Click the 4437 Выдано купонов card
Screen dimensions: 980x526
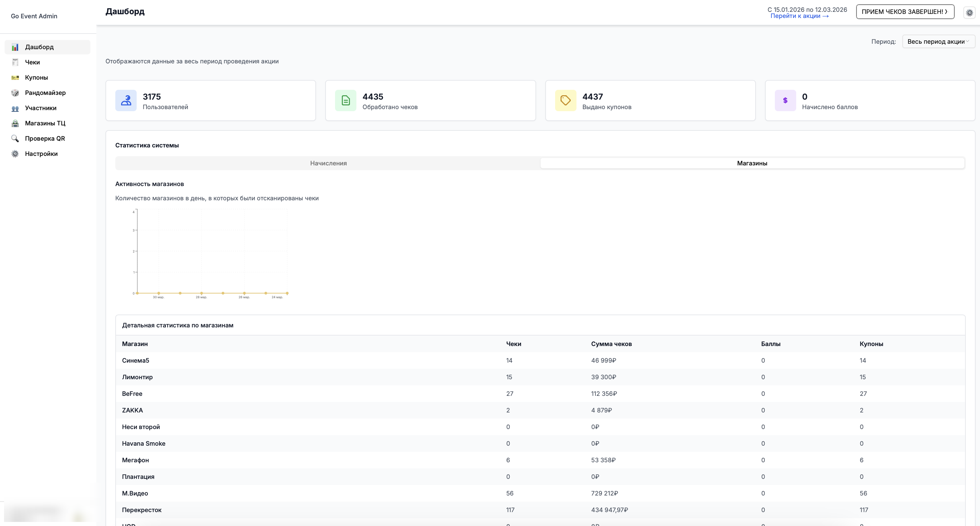coord(650,100)
